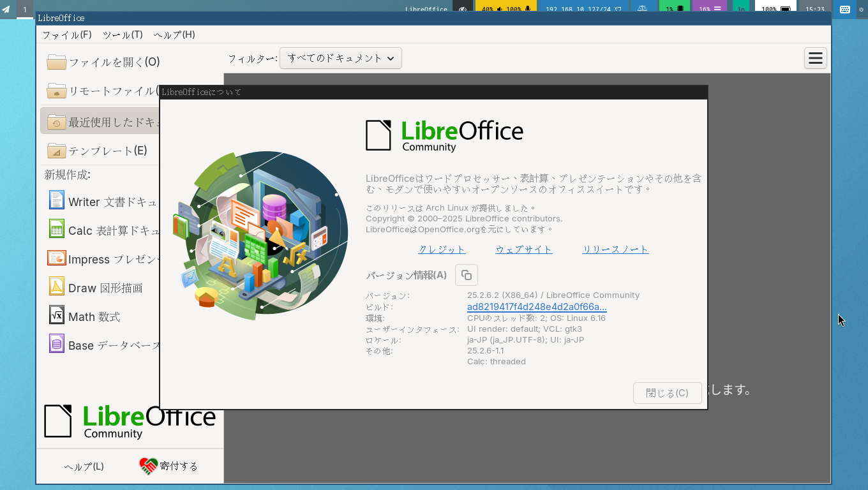The width and height of the screenshot is (868, 490).
Task: Close the About dialog with 閉じる(C)
Action: [667, 393]
